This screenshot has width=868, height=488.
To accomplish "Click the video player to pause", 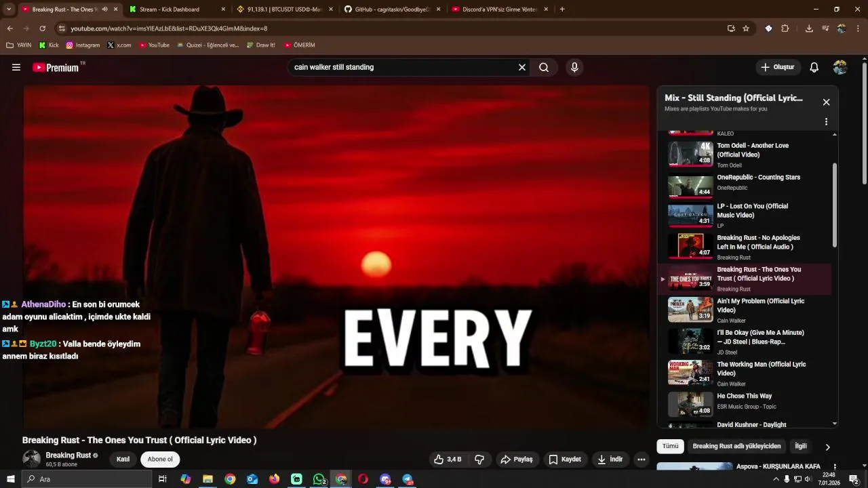I will (336, 256).
